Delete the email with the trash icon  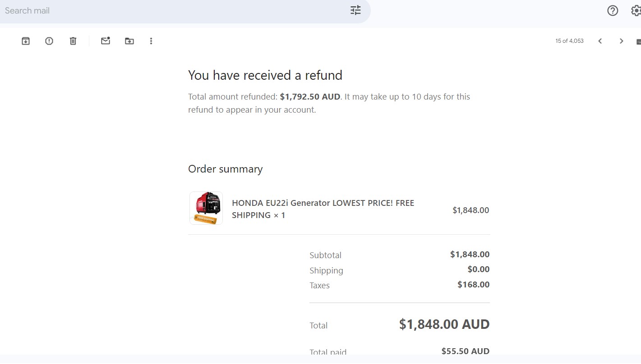(x=73, y=41)
